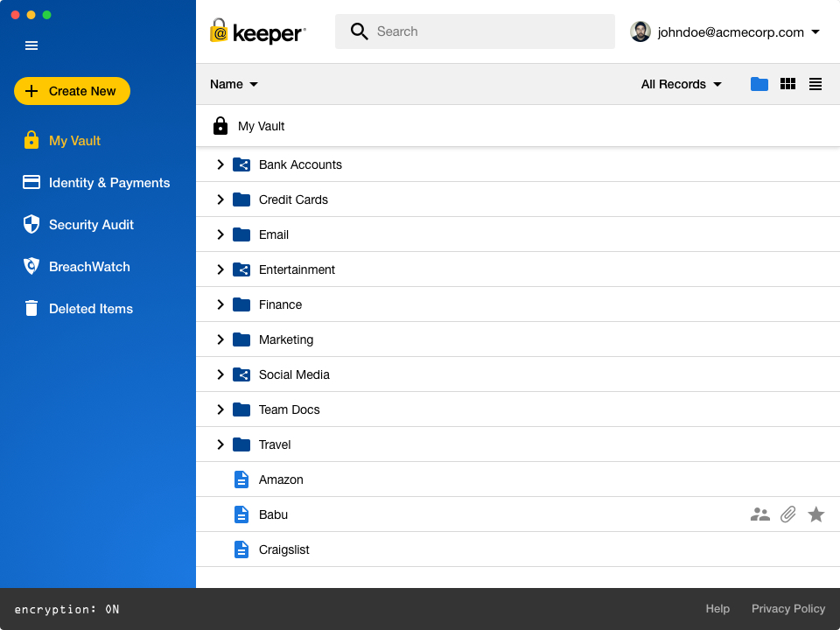Click the Keeper logo
Image resolution: width=840 pixels, height=630 pixels.
click(x=257, y=31)
